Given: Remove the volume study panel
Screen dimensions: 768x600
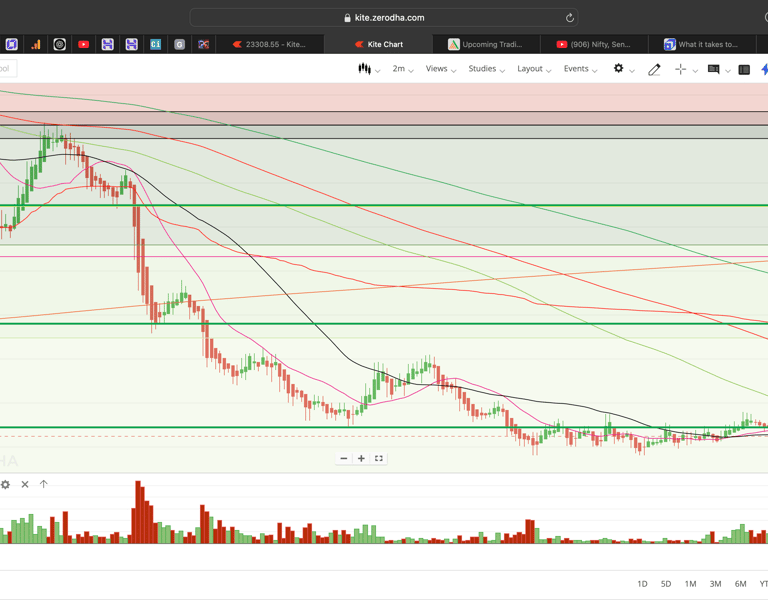Looking at the screenshot, I should tap(25, 484).
